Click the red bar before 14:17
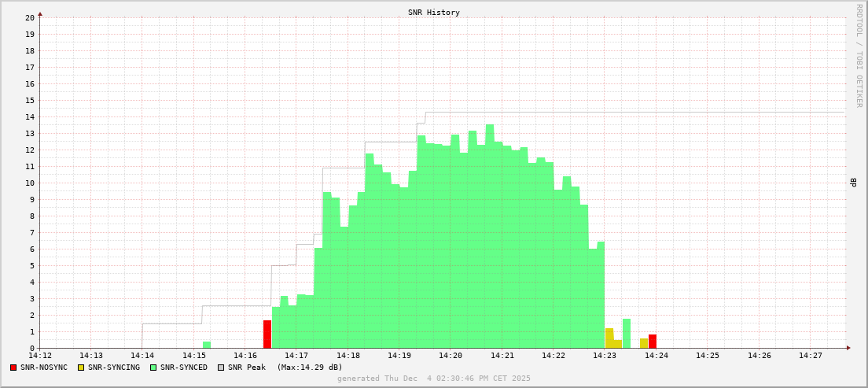The width and height of the screenshot is (868, 388). click(267, 334)
